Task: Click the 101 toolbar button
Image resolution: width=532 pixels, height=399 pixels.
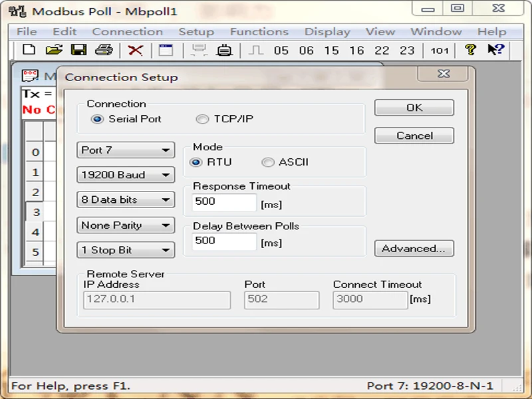Action: tap(440, 51)
